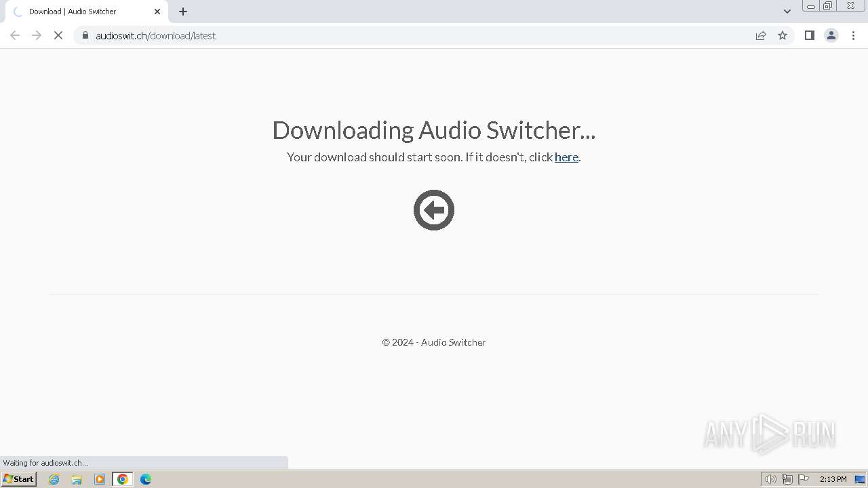Screen dimensions: 868x488
Task: Click the 'here' download link
Action: pos(566,157)
